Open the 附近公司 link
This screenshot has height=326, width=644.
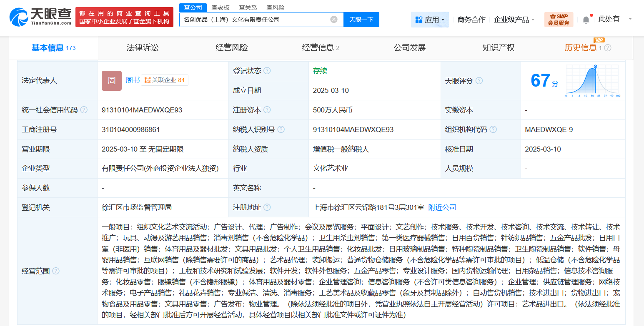442,207
